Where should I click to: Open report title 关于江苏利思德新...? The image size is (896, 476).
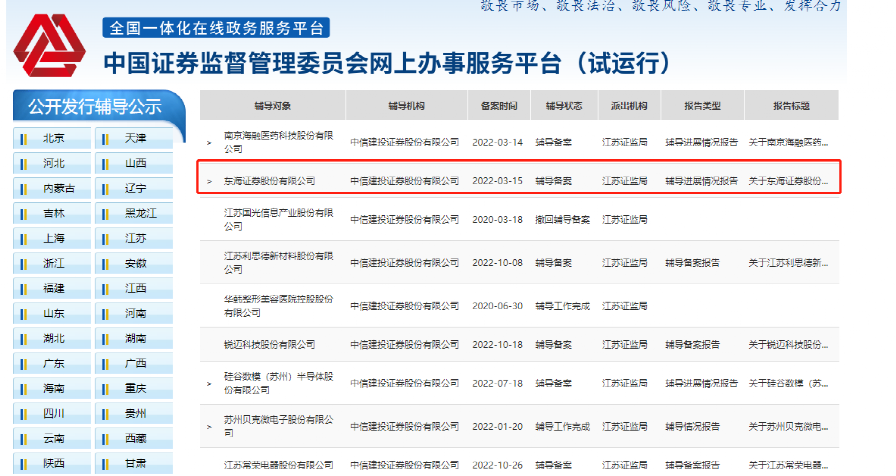(x=788, y=263)
